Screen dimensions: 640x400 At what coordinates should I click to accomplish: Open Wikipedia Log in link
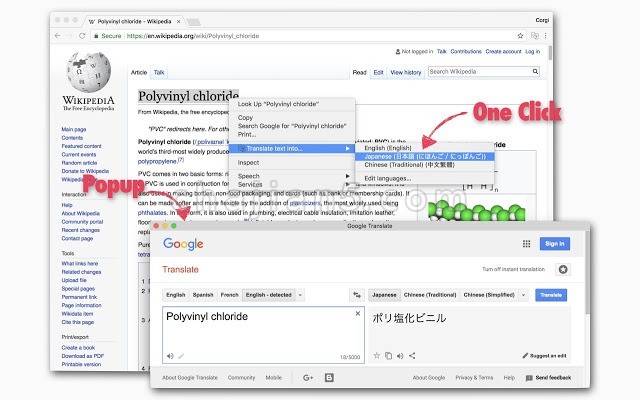click(532, 51)
